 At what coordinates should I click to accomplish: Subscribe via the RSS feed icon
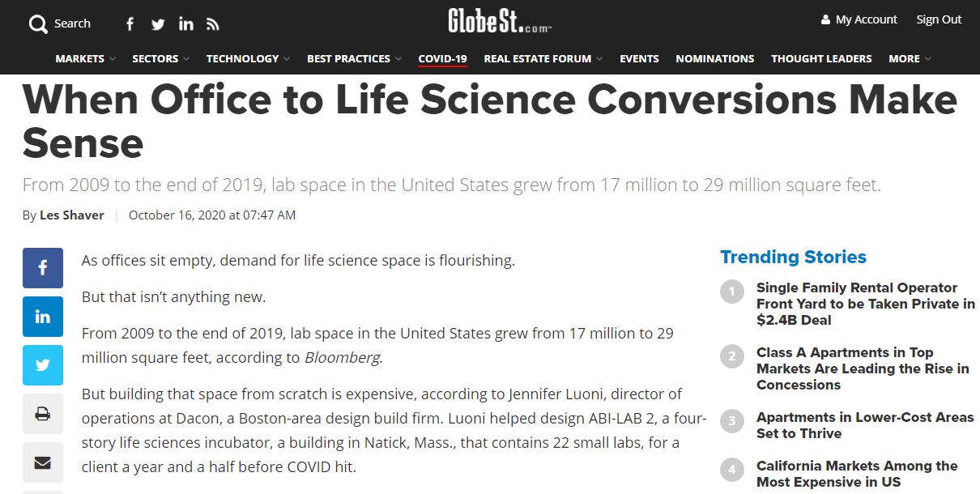213,24
